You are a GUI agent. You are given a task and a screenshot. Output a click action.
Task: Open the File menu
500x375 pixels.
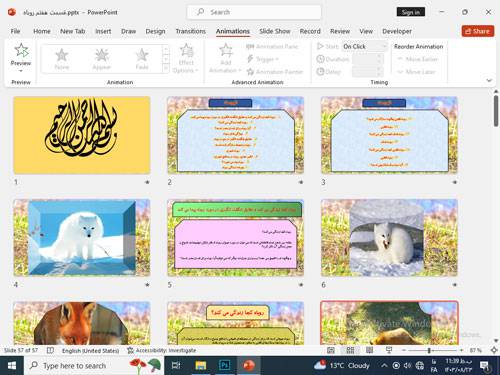pyautogui.click(x=15, y=31)
